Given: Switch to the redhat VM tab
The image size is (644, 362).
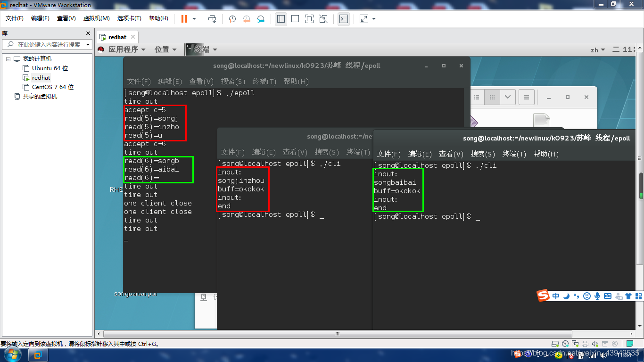Looking at the screenshot, I should pyautogui.click(x=117, y=37).
